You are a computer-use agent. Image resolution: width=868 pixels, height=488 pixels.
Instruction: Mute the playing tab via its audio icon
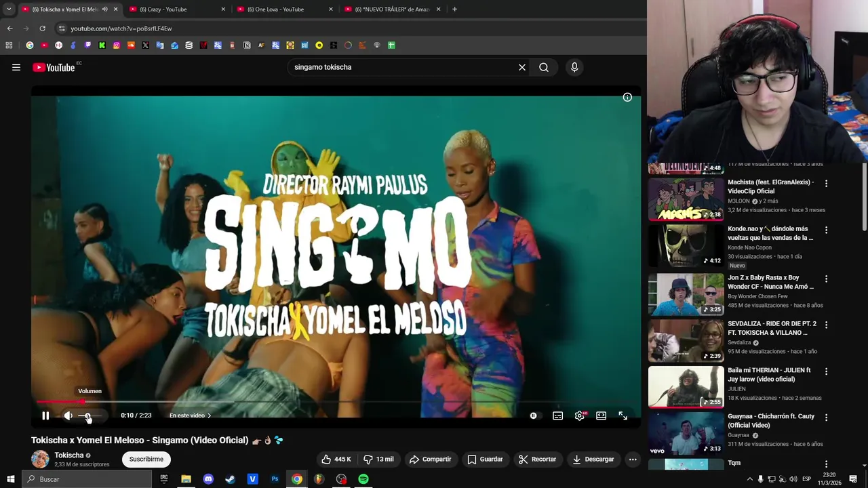[x=104, y=9]
